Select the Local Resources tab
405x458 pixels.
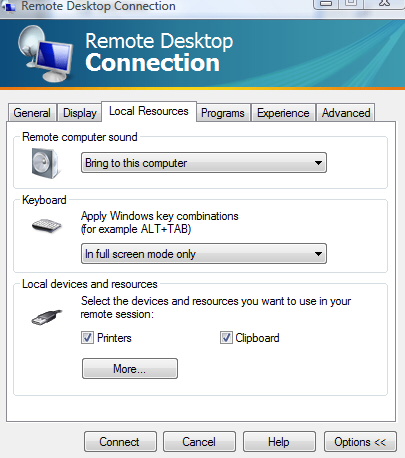click(149, 111)
